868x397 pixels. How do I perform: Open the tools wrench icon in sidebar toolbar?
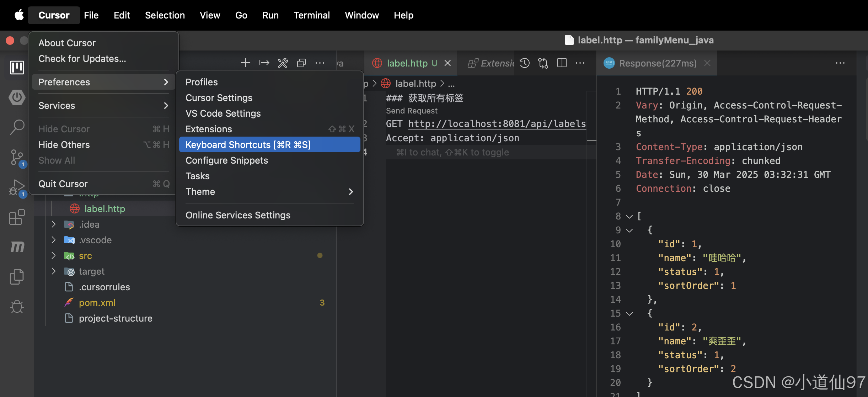(x=283, y=63)
